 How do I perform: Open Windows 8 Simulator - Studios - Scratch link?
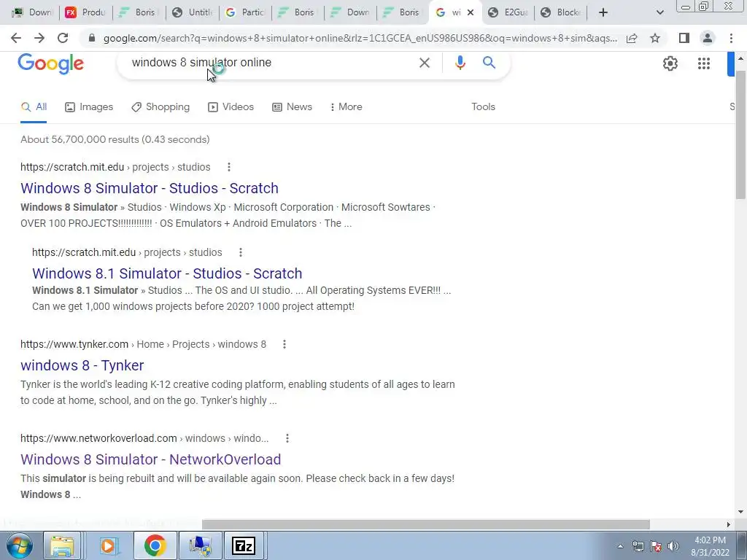(150, 188)
